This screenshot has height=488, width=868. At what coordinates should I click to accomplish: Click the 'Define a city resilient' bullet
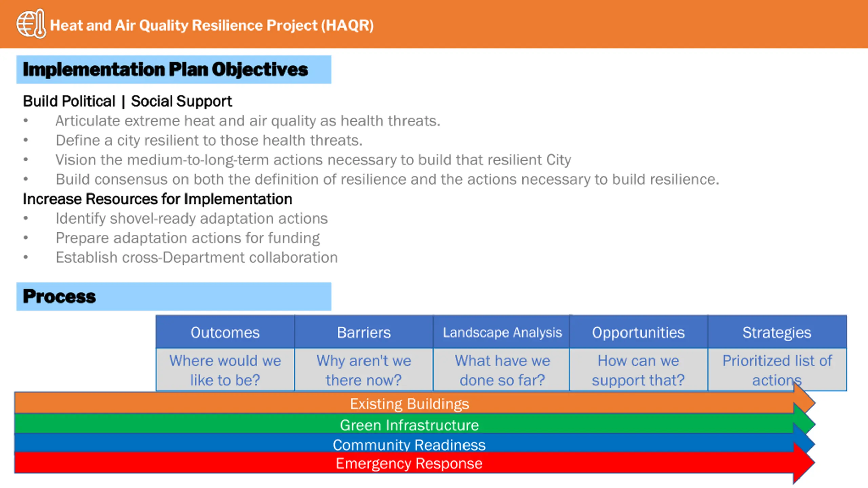[209, 140]
